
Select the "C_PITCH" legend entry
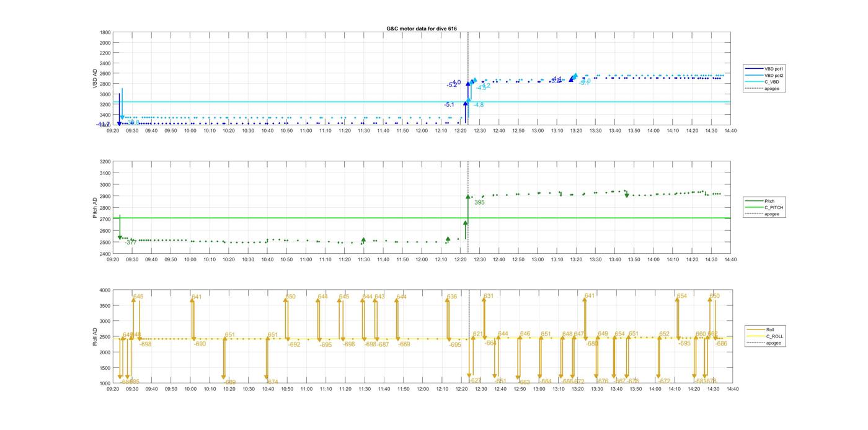point(773,207)
